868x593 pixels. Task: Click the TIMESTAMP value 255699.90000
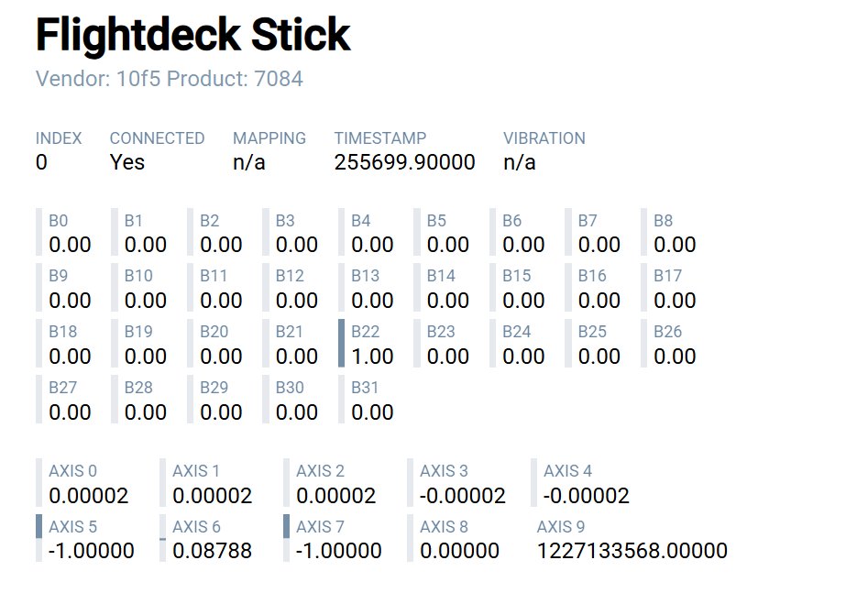[404, 162]
